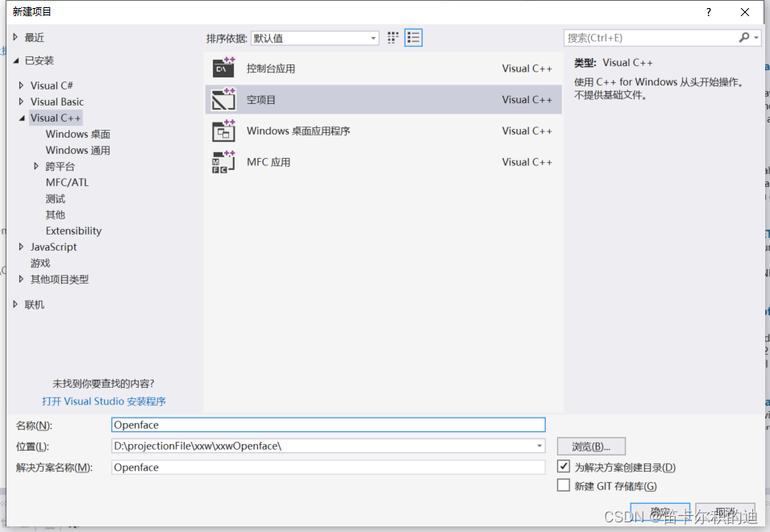Switch to small icons view
Viewport: 770px width, 532px height.
coord(393,38)
